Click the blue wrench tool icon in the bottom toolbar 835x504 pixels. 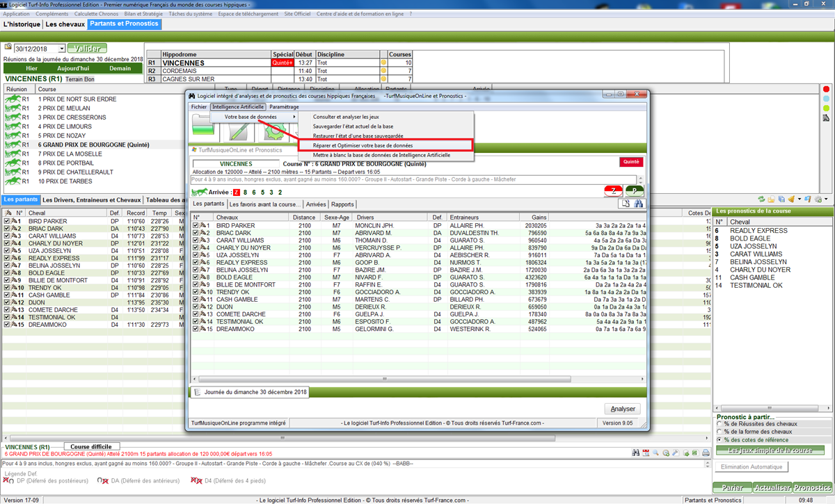(676, 453)
